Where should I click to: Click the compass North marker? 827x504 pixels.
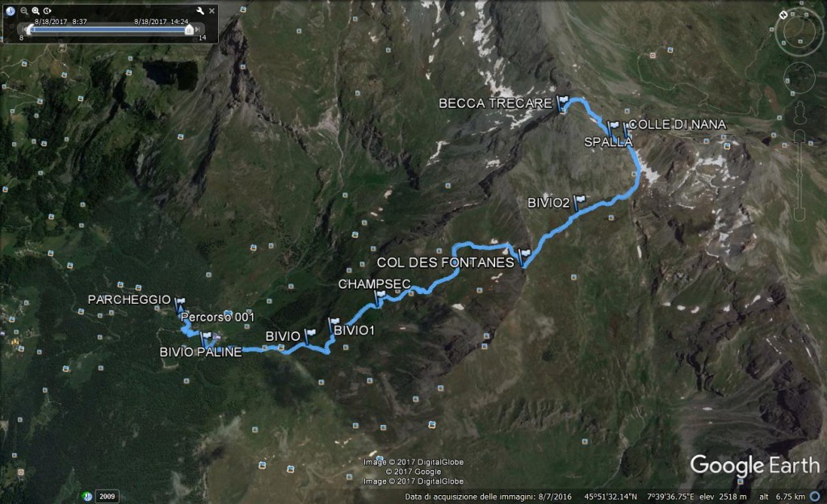click(783, 15)
